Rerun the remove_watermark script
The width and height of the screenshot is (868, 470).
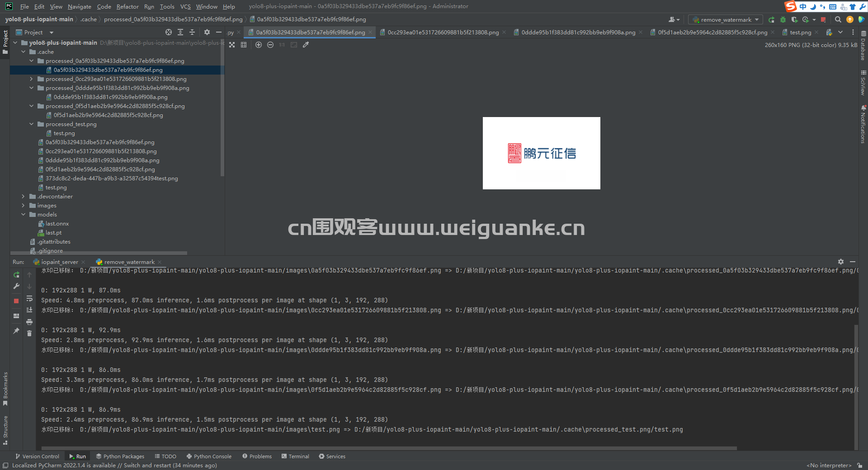click(x=16, y=275)
